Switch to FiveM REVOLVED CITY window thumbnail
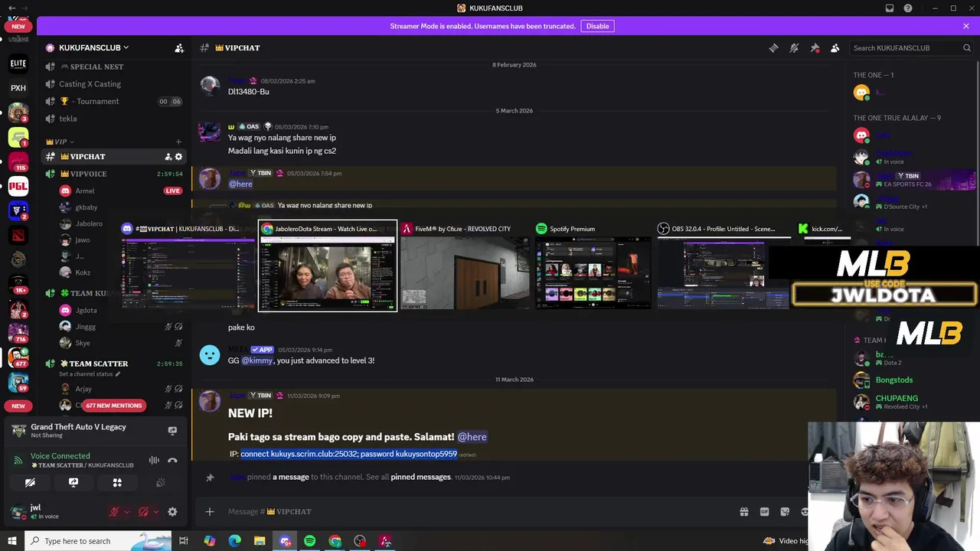This screenshot has width=980, height=551. (x=465, y=266)
